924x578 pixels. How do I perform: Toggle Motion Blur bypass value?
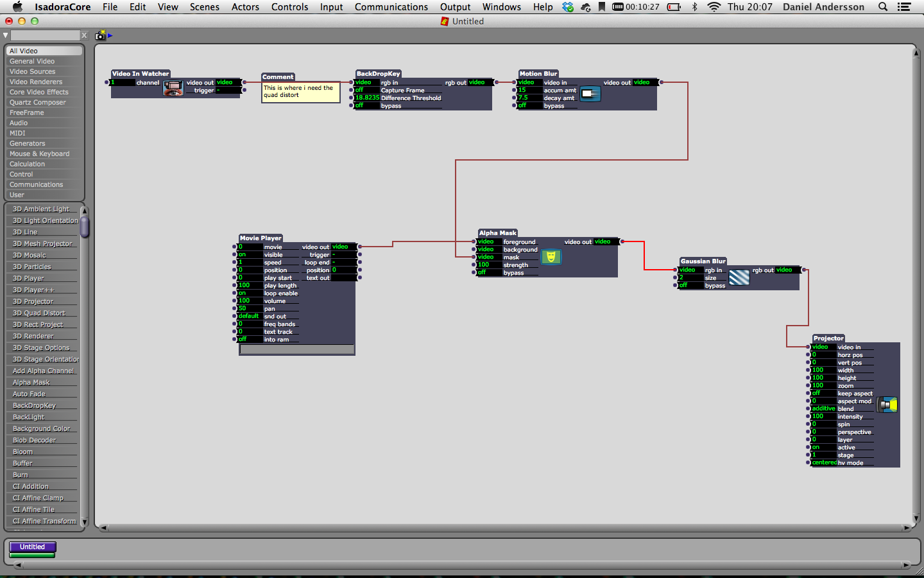point(530,106)
